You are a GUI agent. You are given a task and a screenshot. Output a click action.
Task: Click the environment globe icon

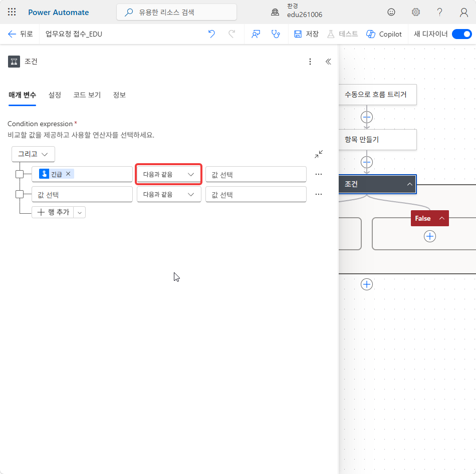tap(275, 12)
